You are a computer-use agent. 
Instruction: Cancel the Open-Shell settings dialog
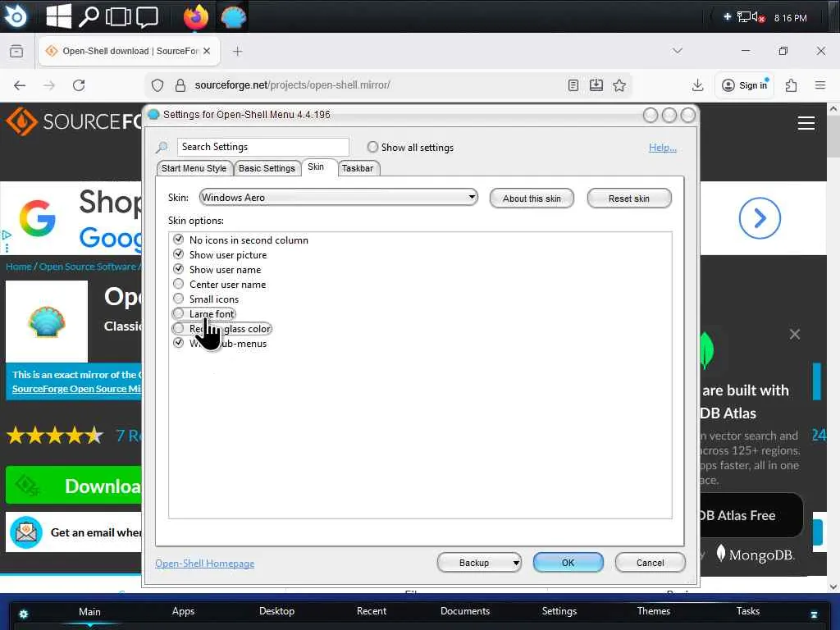(x=650, y=563)
